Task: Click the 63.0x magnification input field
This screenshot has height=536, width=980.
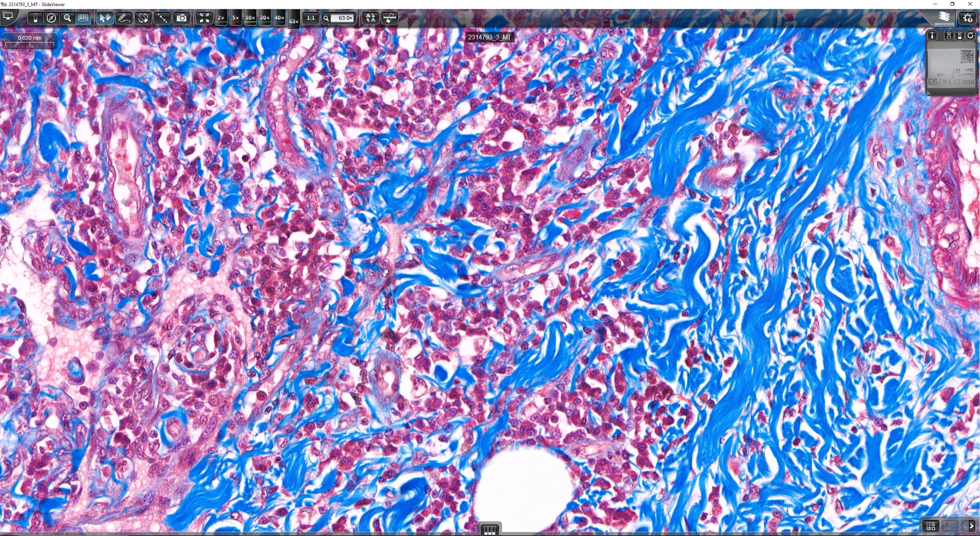Action: (343, 18)
